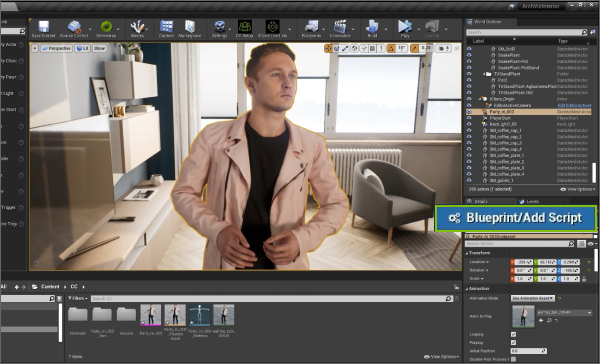Click the iClone Live Link icon
Viewport: 600px width, 364px height.
coord(272,27)
